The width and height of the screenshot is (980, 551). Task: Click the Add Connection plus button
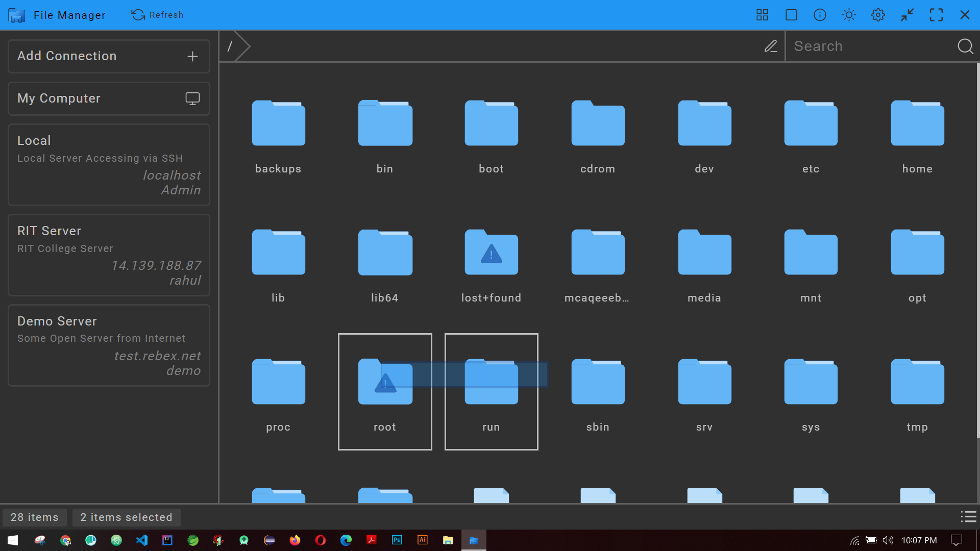192,56
